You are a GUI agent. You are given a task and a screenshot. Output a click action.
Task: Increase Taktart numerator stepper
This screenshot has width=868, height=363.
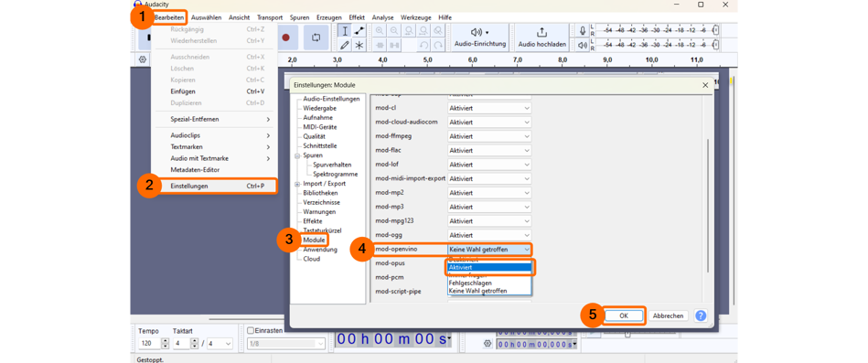point(194,341)
